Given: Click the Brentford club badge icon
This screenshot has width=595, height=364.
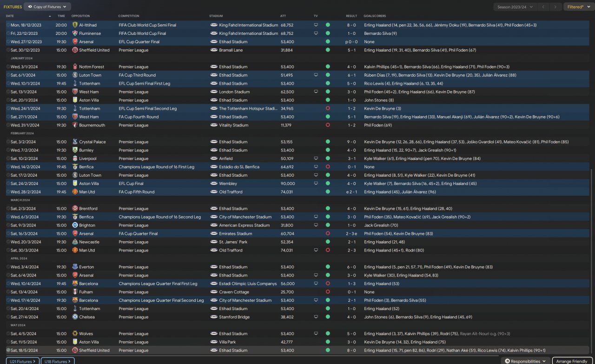Looking at the screenshot, I should click(75, 209).
